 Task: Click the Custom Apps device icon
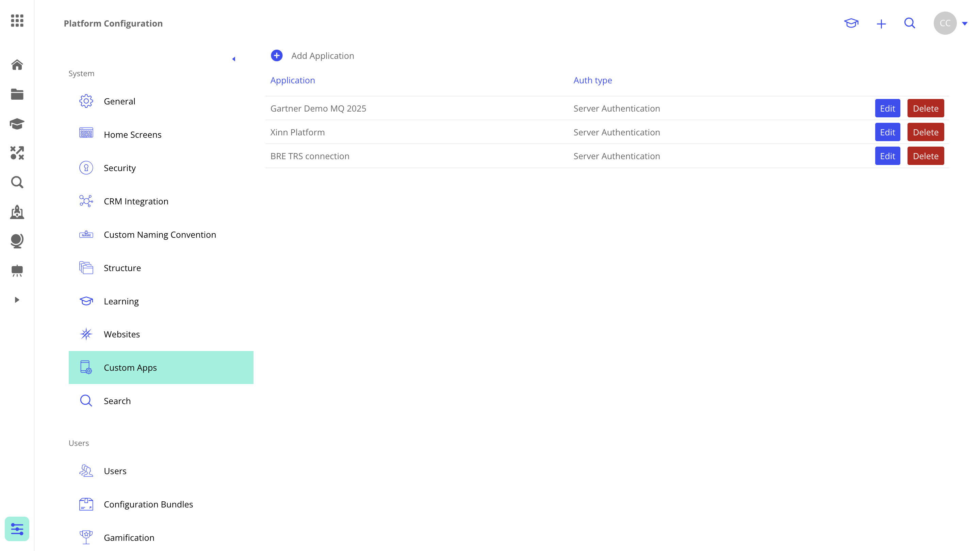tap(86, 367)
